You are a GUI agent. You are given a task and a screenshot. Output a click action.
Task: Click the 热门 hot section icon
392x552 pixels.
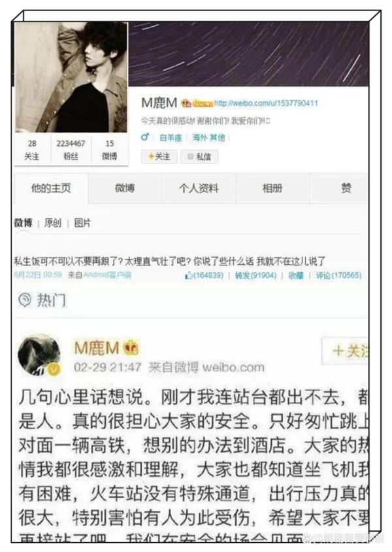click(x=25, y=300)
